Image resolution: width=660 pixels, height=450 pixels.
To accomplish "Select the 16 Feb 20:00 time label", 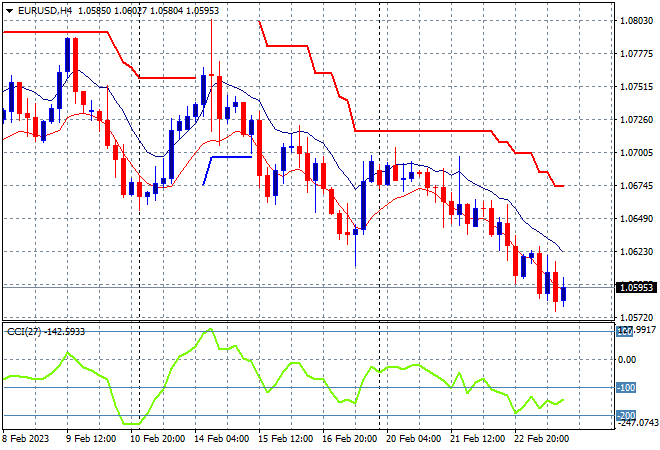I will click(x=349, y=439).
